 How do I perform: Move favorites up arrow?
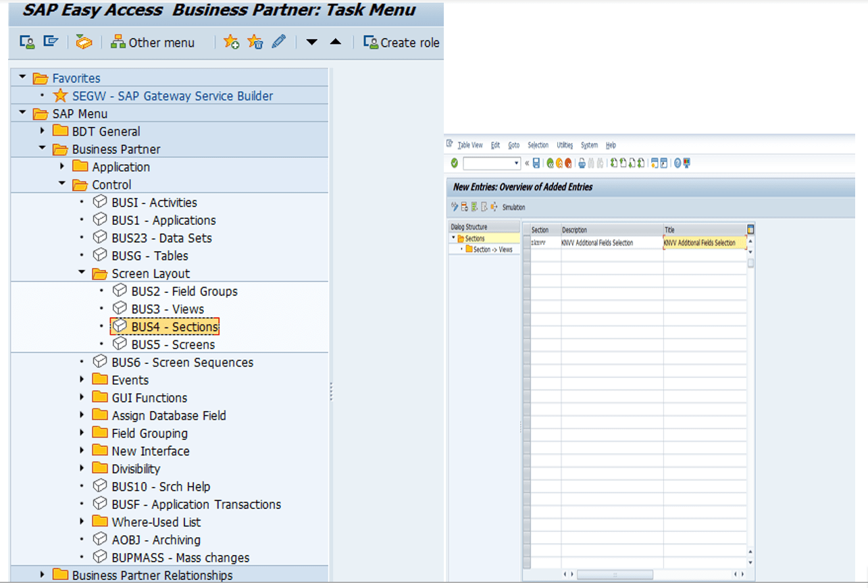pyautogui.click(x=336, y=42)
